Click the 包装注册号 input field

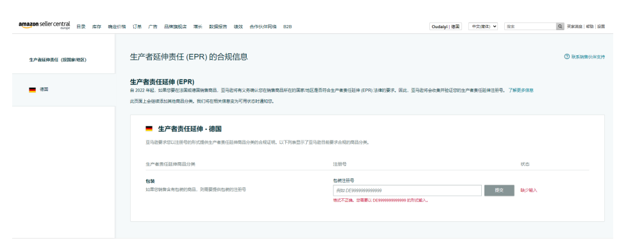point(407,190)
